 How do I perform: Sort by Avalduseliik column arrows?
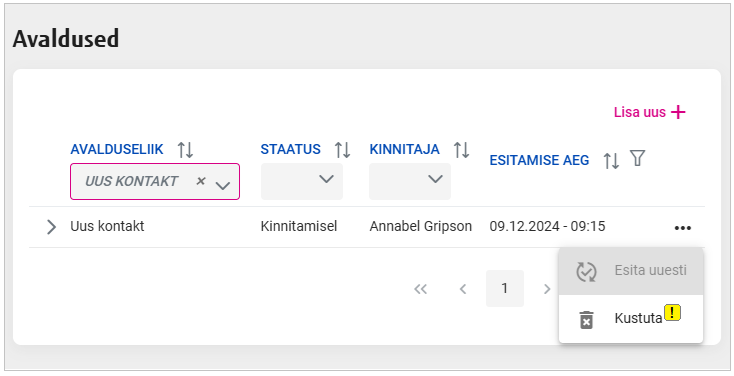point(185,150)
